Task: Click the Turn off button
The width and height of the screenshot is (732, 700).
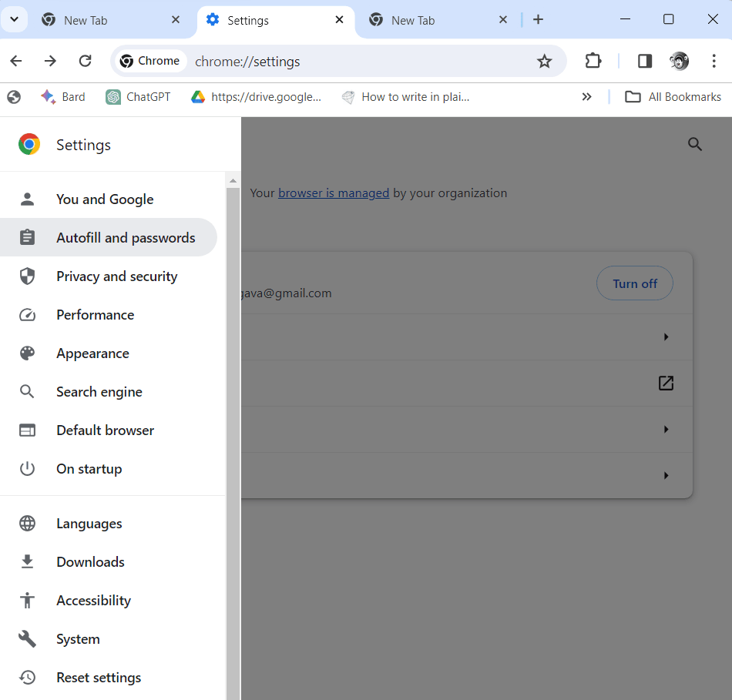Action: point(634,283)
